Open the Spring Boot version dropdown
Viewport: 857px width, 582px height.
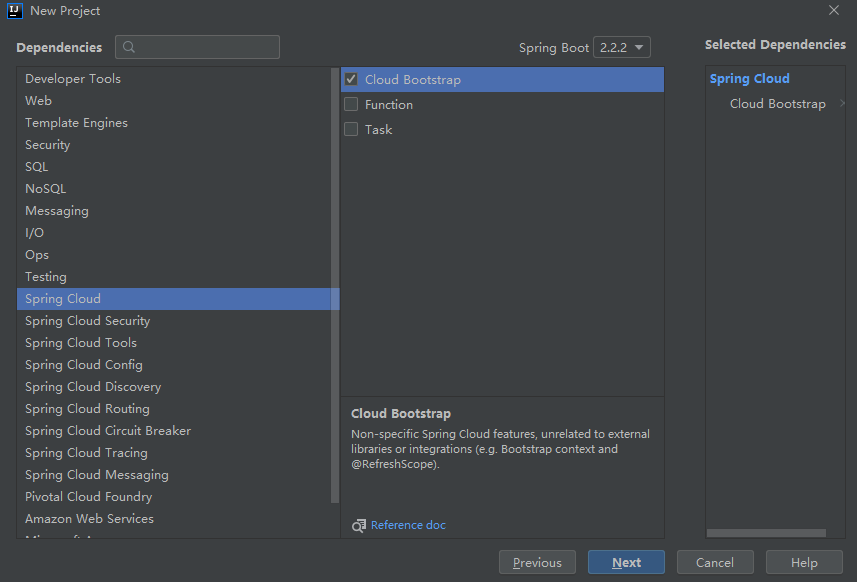622,48
